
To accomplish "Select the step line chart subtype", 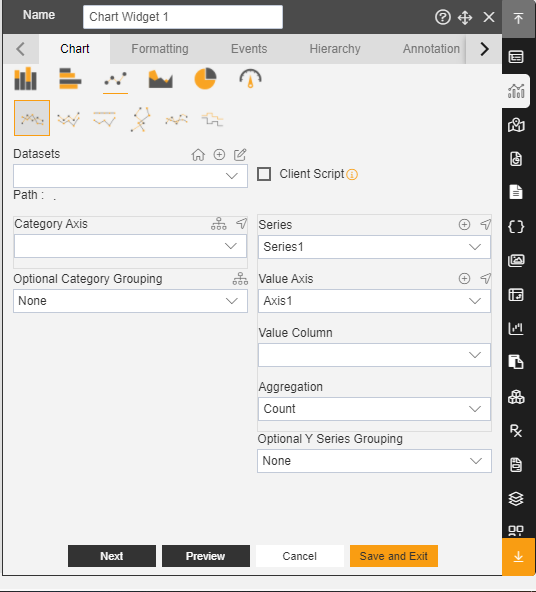I will click(x=212, y=119).
